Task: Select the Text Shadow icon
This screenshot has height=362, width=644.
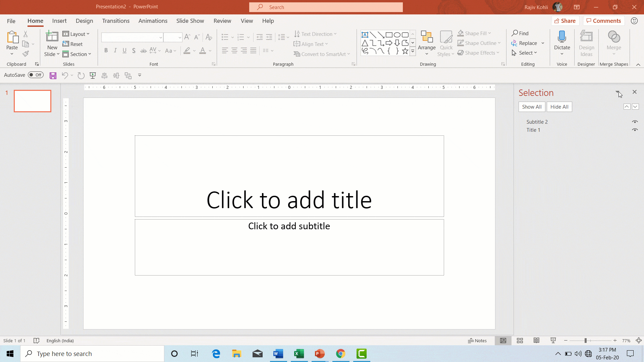Action: pos(134,50)
